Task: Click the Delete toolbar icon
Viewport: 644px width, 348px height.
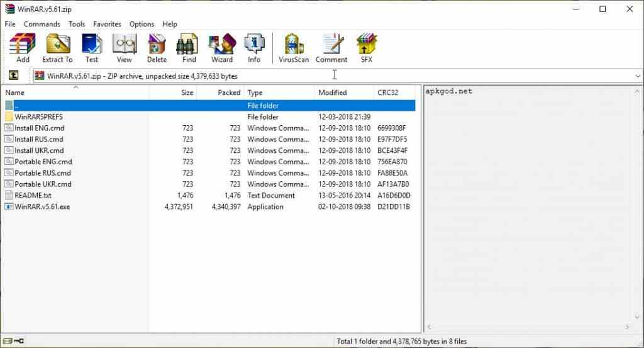Action: coord(157,48)
